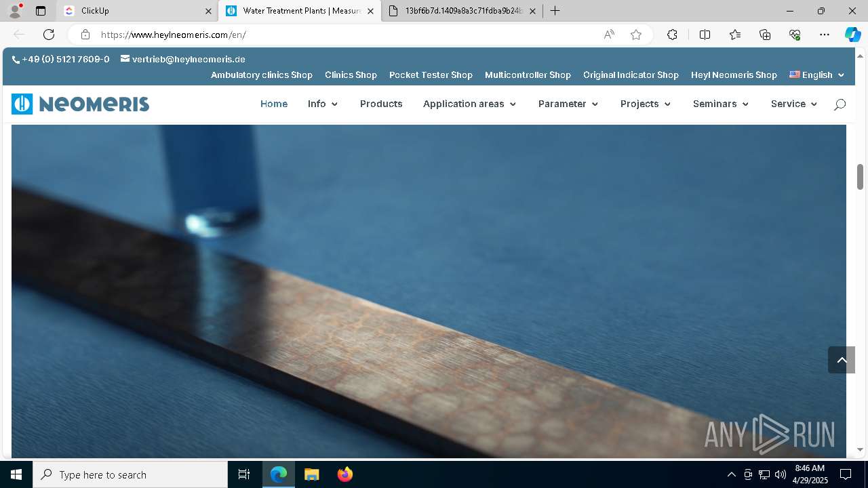The width and height of the screenshot is (868, 488).
Task: Open Edge Settings and more menu
Action: [825, 35]
